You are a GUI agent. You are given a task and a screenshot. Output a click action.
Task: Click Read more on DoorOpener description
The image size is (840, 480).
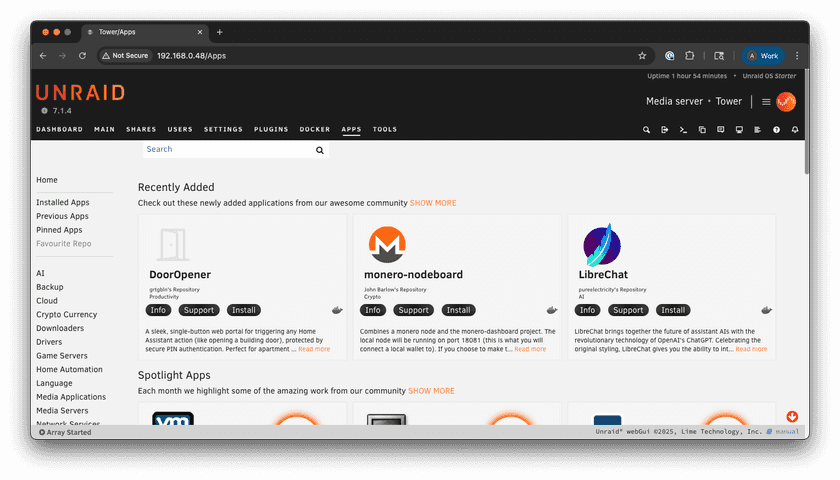[314, 349]
